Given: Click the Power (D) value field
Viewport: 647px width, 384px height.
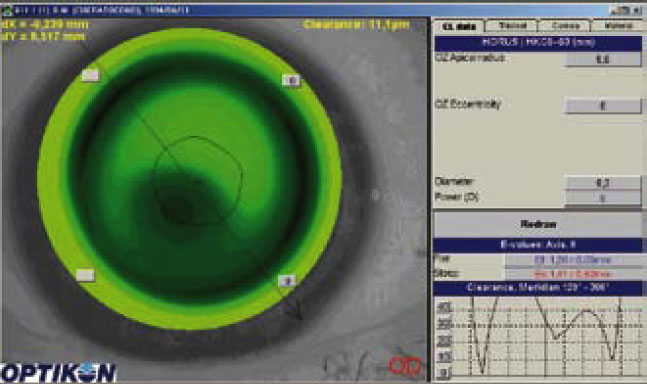Looking at the screenshot, I should [602, 198].
